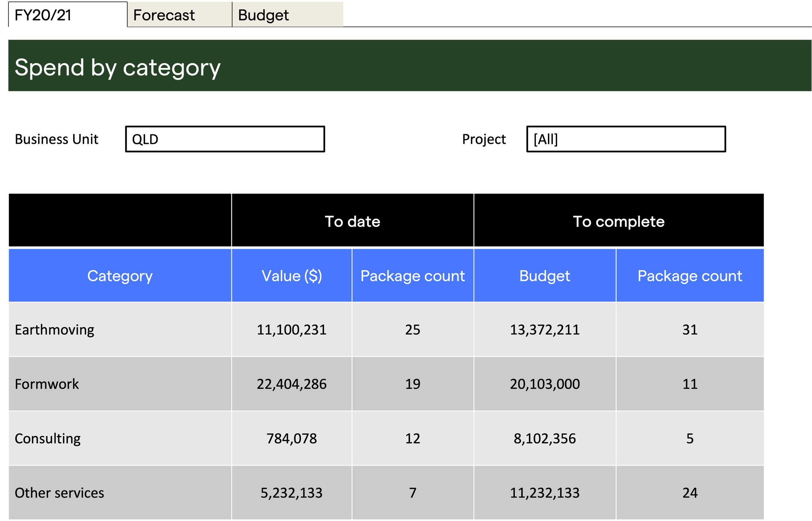Open the Business Unit selector showing QLD

click(224, 139)
